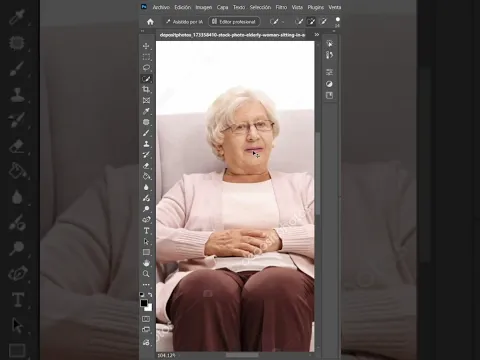Collapse the left tools panel arrows
Screen dimensions: 480x360
[143, 31]
